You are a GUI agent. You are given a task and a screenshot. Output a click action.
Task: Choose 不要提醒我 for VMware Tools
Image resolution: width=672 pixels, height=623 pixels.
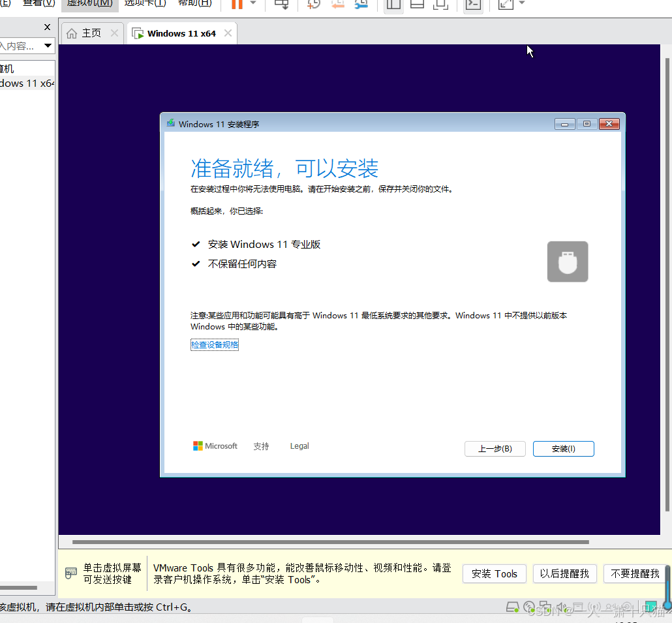pyautogui.click(x=635, y=573)
